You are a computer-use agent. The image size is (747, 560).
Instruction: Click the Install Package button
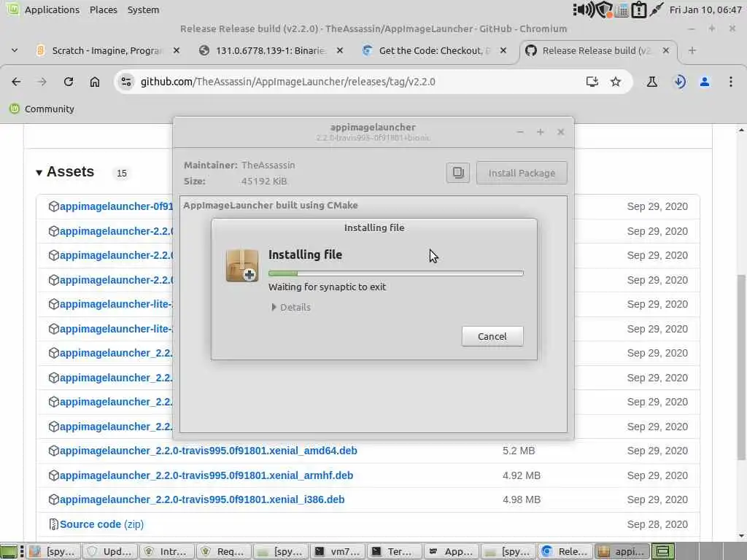coord(522,173)
